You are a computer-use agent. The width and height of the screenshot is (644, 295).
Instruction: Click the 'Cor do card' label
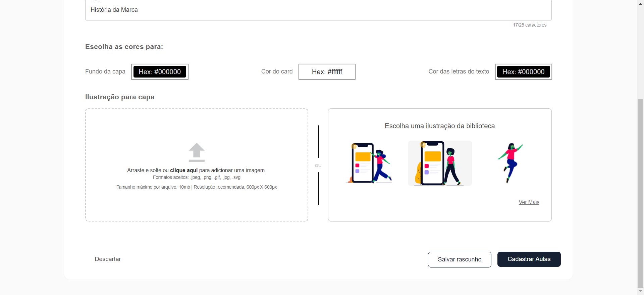(277, 71)
